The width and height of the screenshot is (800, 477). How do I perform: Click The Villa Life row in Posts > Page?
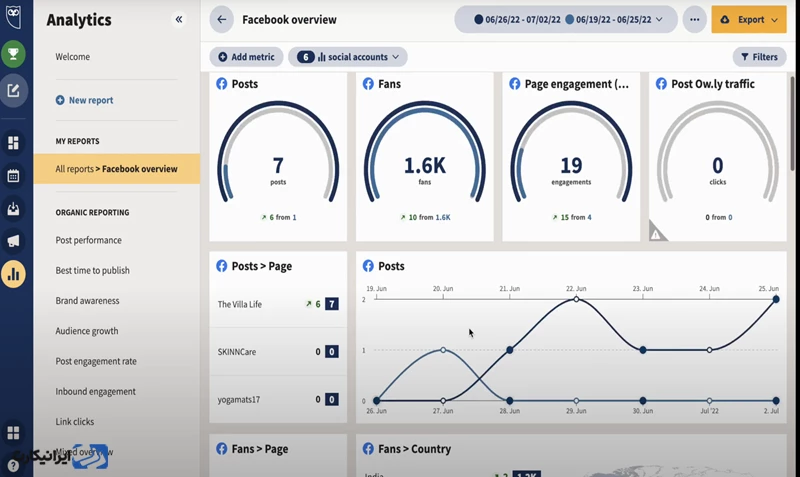[x=277, y=304]
